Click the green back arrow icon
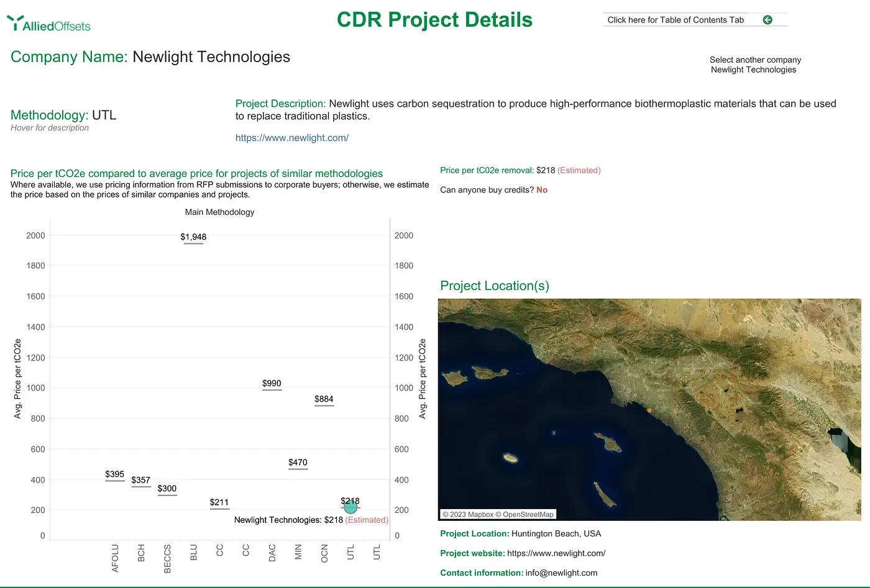Screen dimensions: 870x588 tap(767, 20)
